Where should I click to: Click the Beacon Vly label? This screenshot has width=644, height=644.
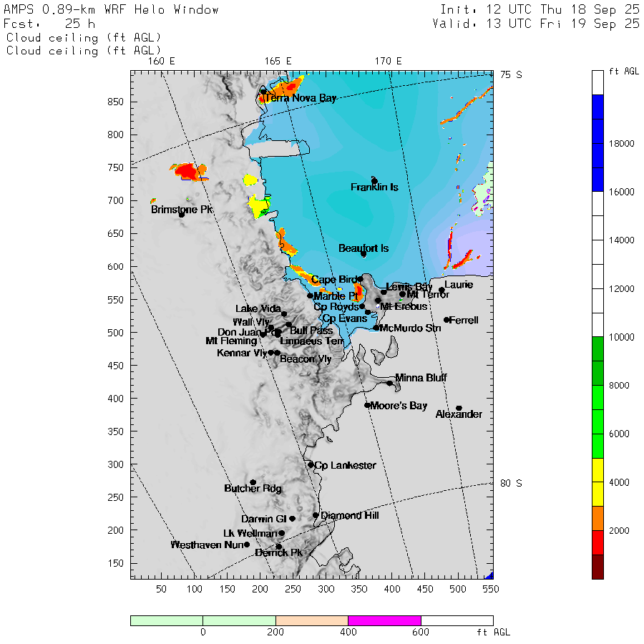coord(306,359)
